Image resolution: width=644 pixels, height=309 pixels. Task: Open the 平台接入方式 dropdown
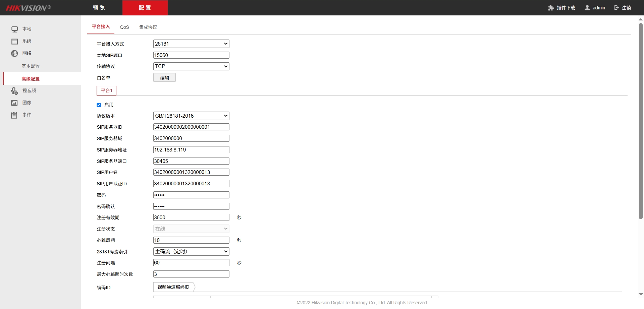click(x=191, y=44)
